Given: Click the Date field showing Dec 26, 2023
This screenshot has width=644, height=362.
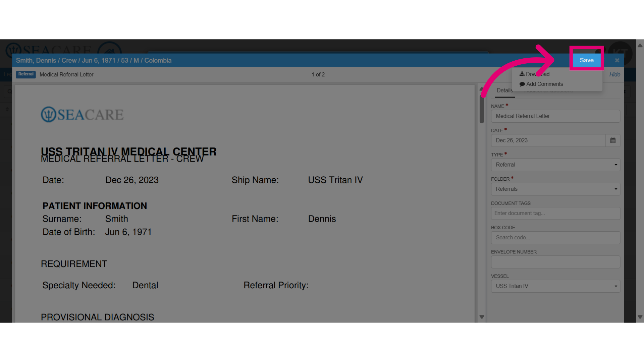Looking at the screenshot, I should pyautogui.click(x=548, y=140).
